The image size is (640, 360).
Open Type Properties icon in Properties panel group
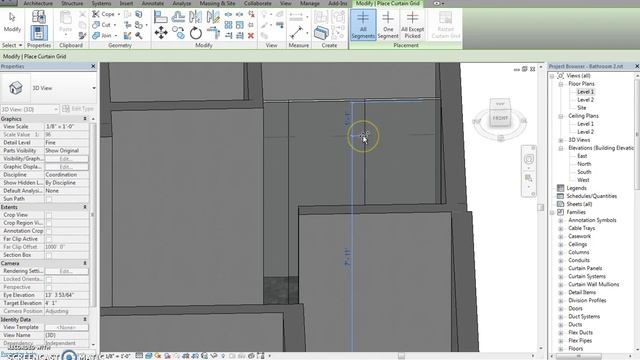[x=39, y=16]
